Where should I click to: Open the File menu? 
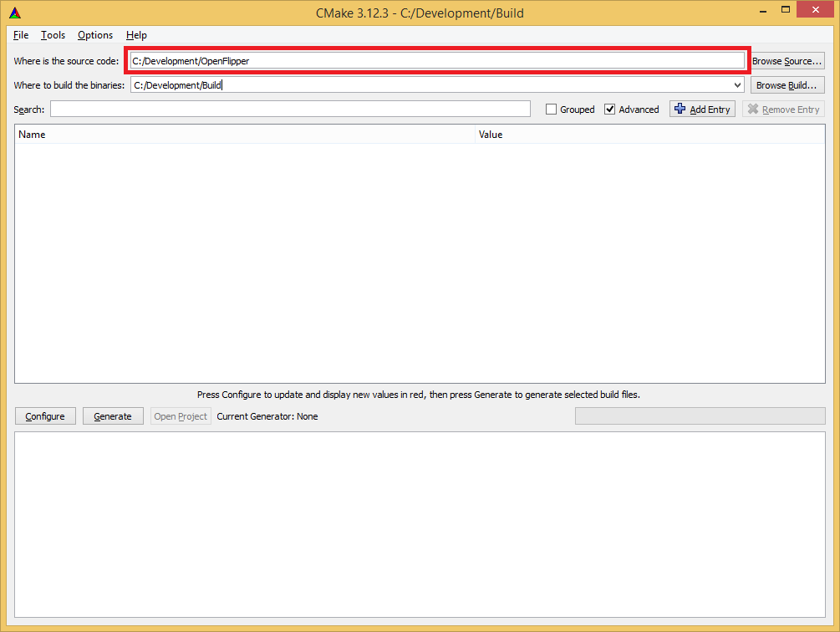[x=20, y=35]
